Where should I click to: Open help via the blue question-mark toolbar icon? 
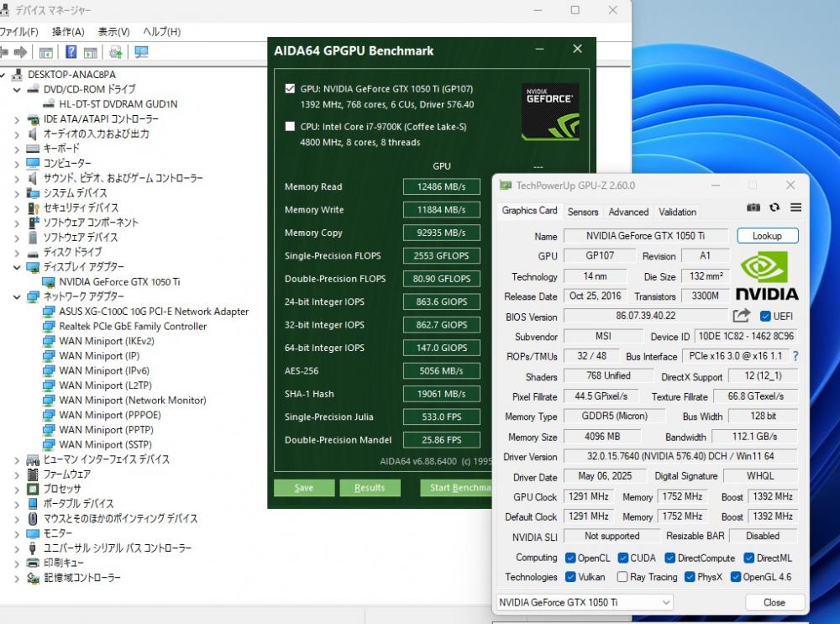click(71, 52)
